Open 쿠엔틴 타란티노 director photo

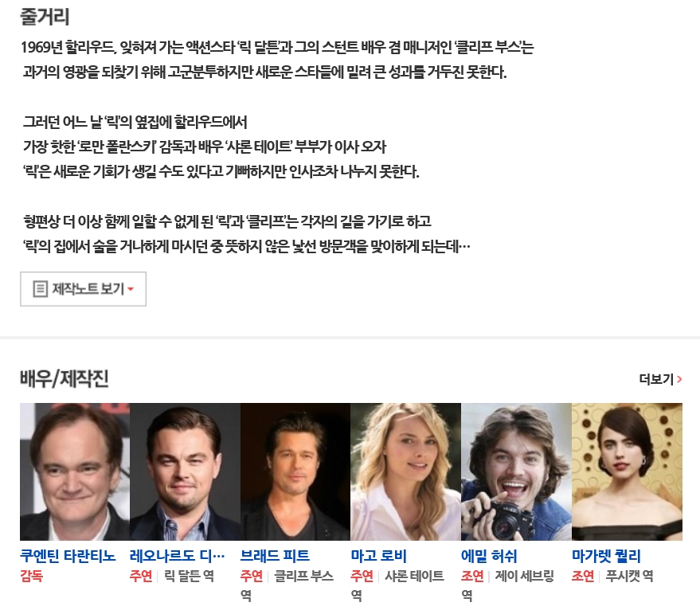(75, 471)
